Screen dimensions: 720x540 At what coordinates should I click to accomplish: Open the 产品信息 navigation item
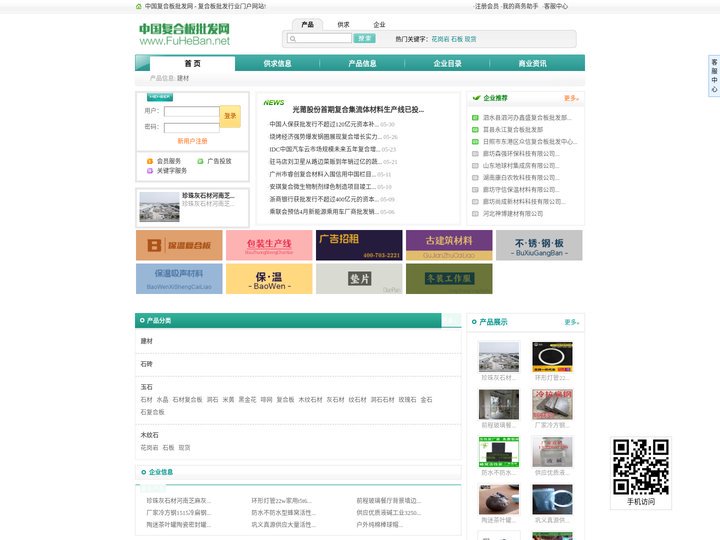click(x=362, y=63)
